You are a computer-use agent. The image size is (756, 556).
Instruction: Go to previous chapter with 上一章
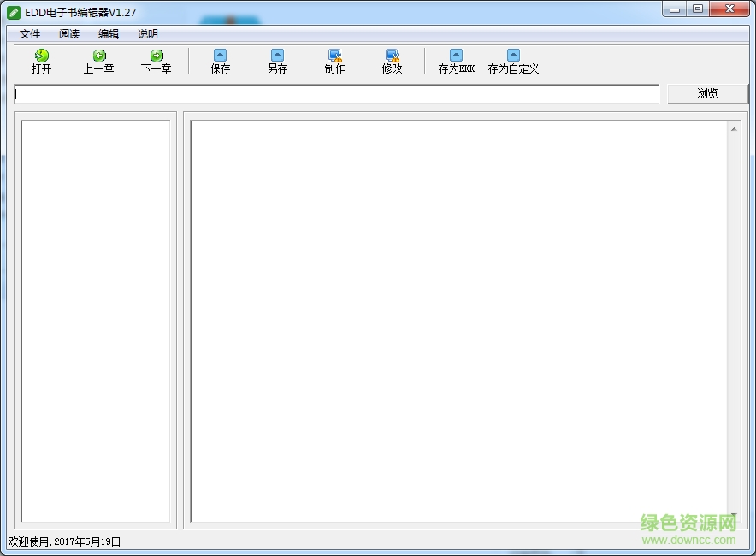pos(99,62)
